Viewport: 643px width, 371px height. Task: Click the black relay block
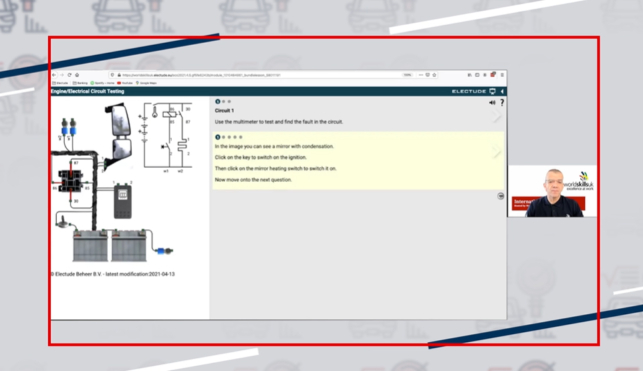tap(71, 181)
